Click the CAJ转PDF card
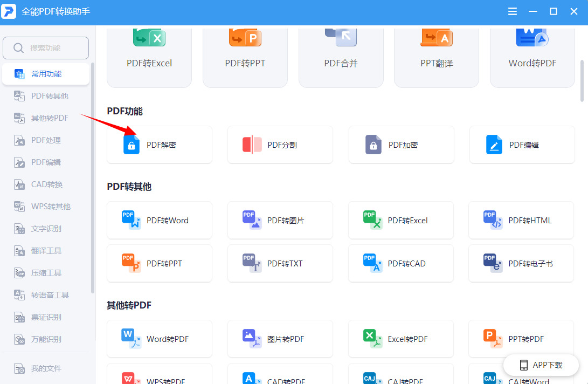 (401, 374)
